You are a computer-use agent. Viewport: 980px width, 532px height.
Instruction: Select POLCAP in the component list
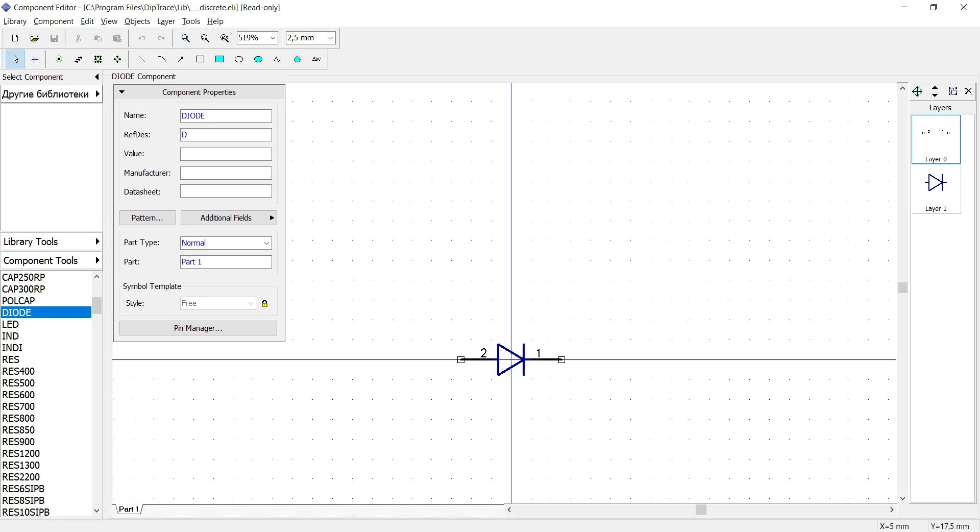coord(46,301)
